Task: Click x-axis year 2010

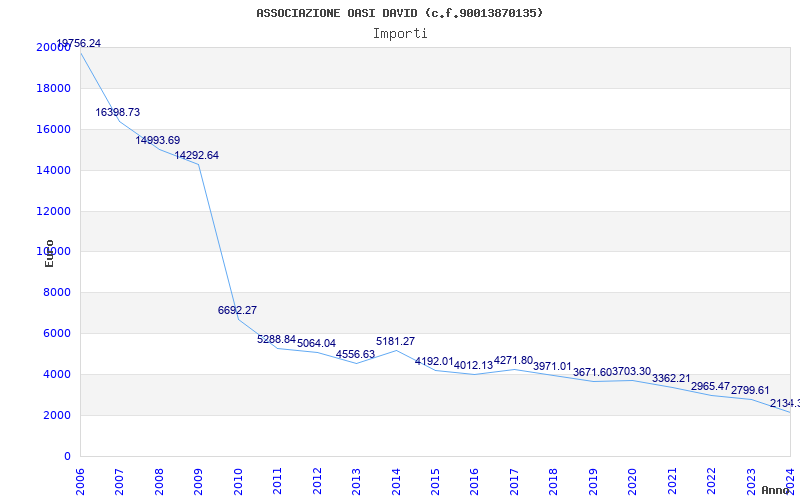Action: pyautogui.click(x=238, y=481)
